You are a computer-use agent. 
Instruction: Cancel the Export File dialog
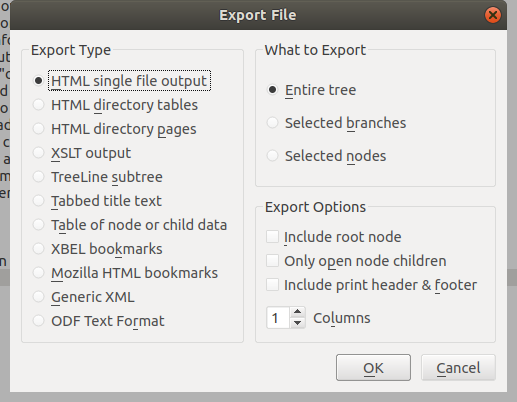tap(458, 368)
